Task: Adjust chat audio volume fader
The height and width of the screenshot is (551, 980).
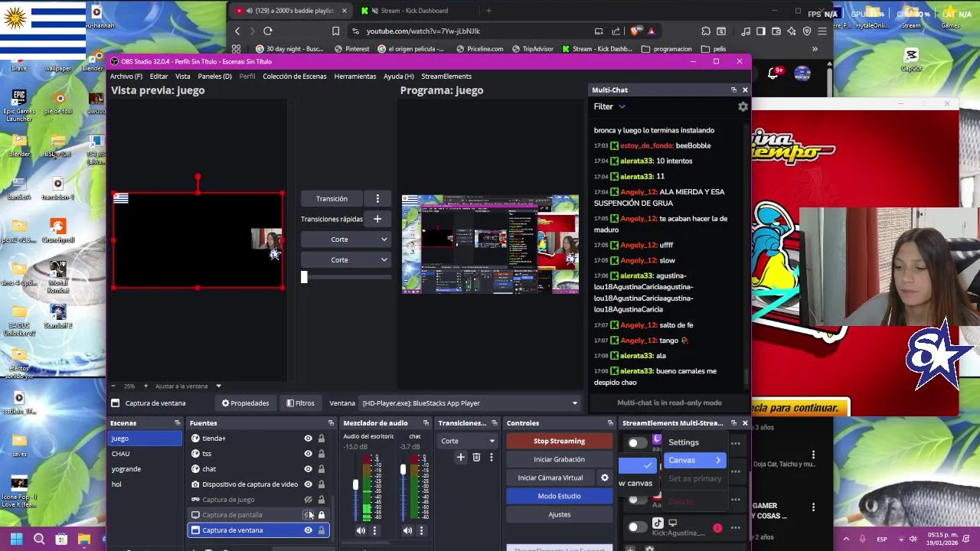Action: (403, 469)
